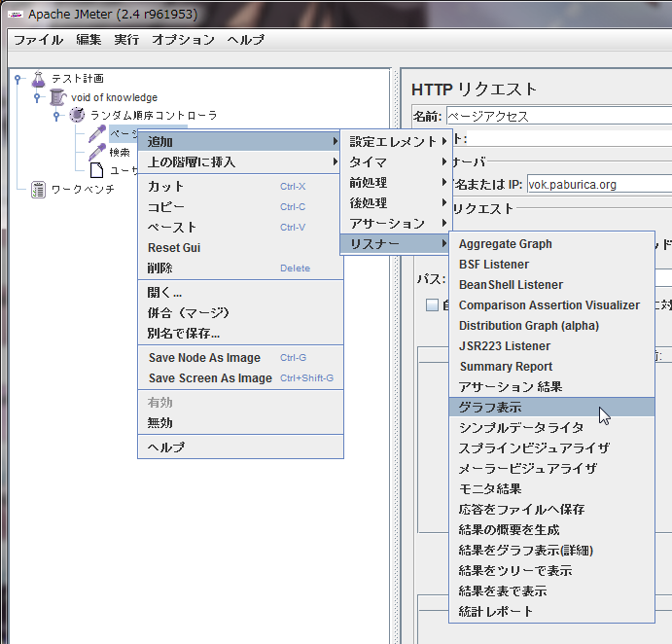
Task: Open the タイマ submenu
Action: 397,162
